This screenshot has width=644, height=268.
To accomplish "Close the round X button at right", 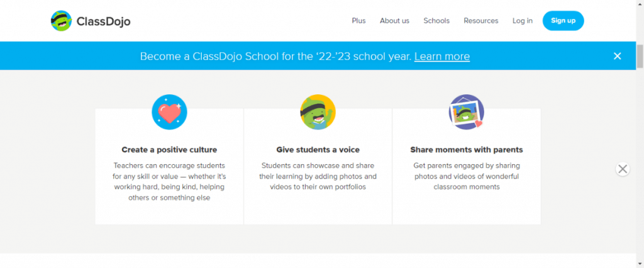I will [623, 169].
